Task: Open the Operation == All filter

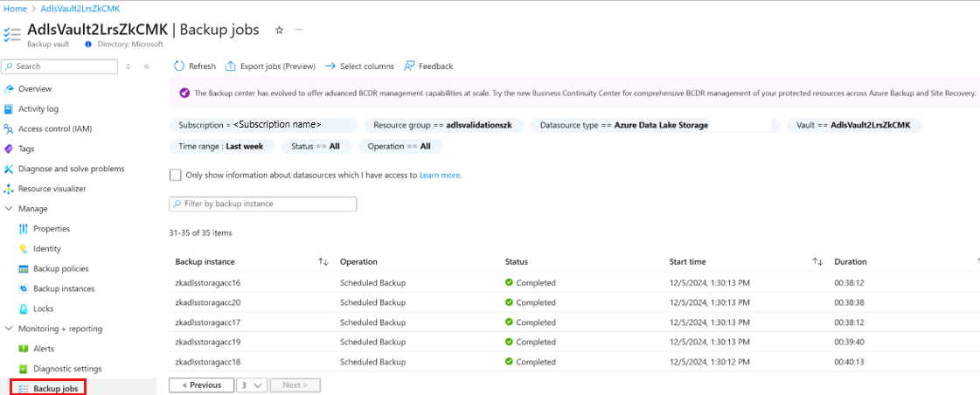Action: tap(400, 146)
